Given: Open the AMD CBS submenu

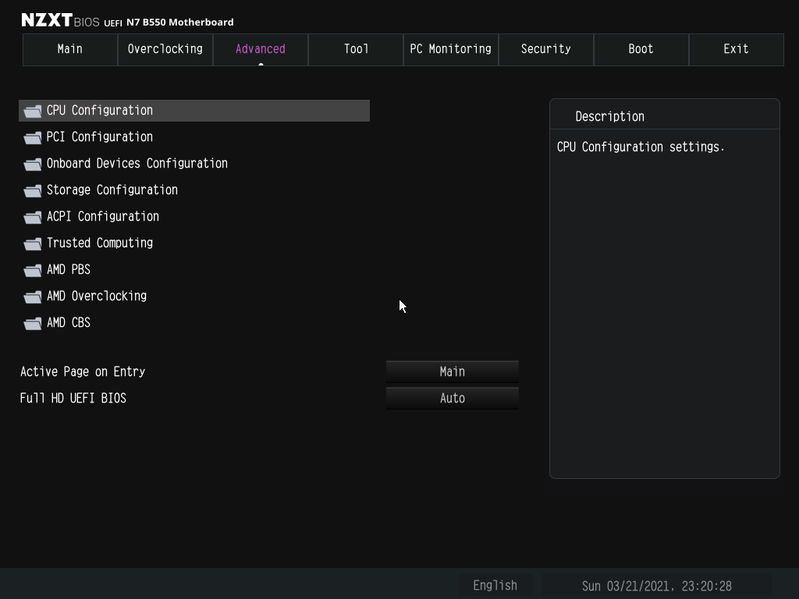Looking at the screenshot, I should click(69, 323).
